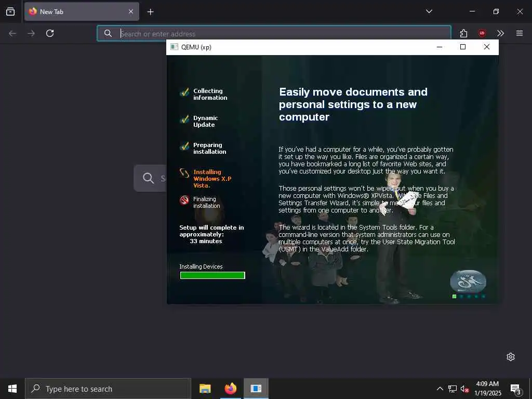Viewport: 532px width, 399px height.
Task: Click the green Installing Devices progress bar
Action: (x=212, y=275)
